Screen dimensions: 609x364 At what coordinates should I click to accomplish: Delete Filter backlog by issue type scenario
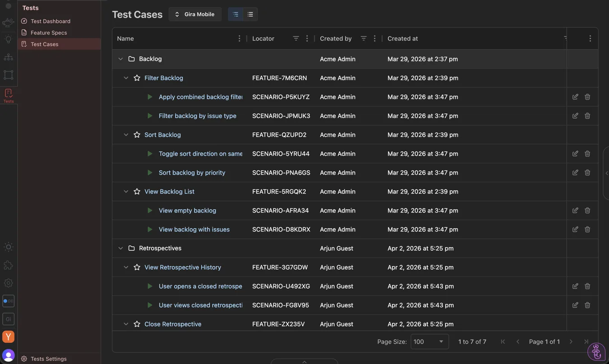587,116
